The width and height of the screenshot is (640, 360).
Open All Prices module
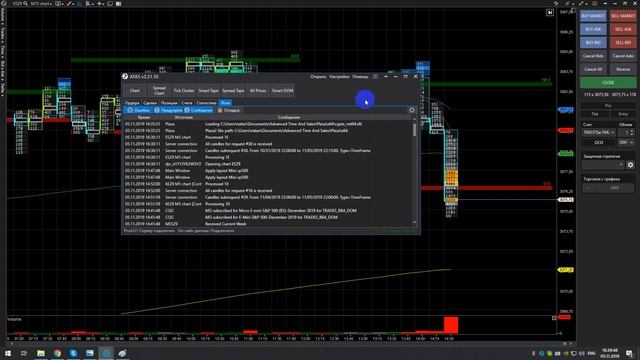[x=258, y=91]
